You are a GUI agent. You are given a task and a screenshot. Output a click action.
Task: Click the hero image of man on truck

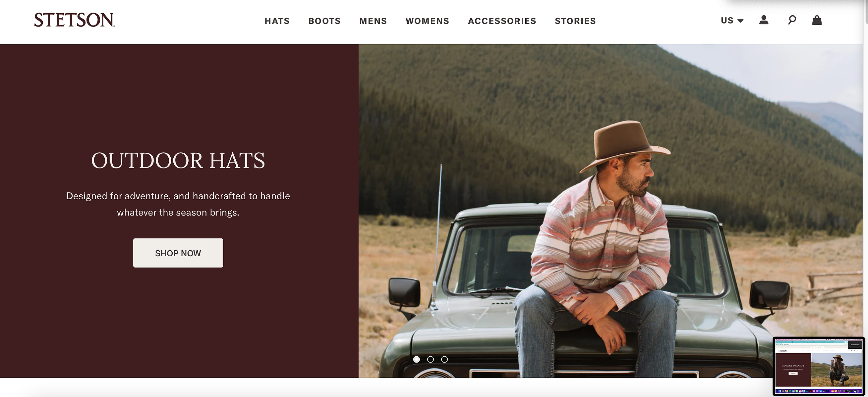point(610,211)
